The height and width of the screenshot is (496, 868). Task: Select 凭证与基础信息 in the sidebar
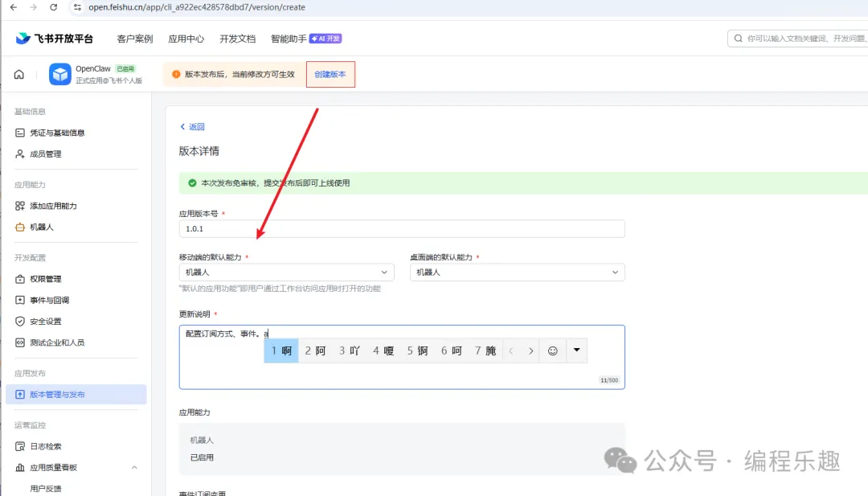pyautogui.click(x=58, y=132)
